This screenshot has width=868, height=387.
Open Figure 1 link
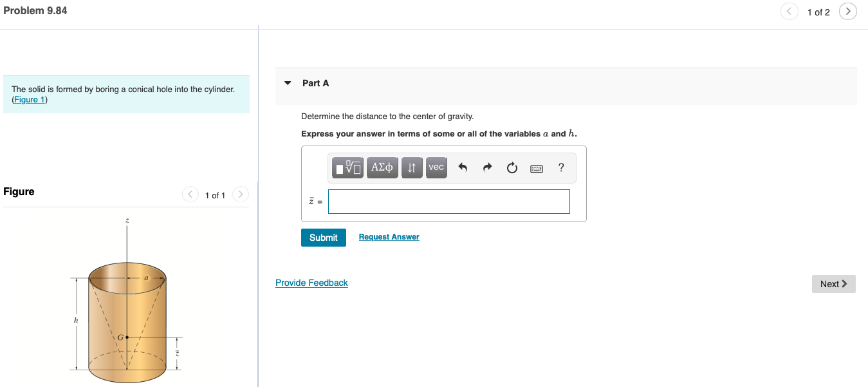tap(28, 99)
